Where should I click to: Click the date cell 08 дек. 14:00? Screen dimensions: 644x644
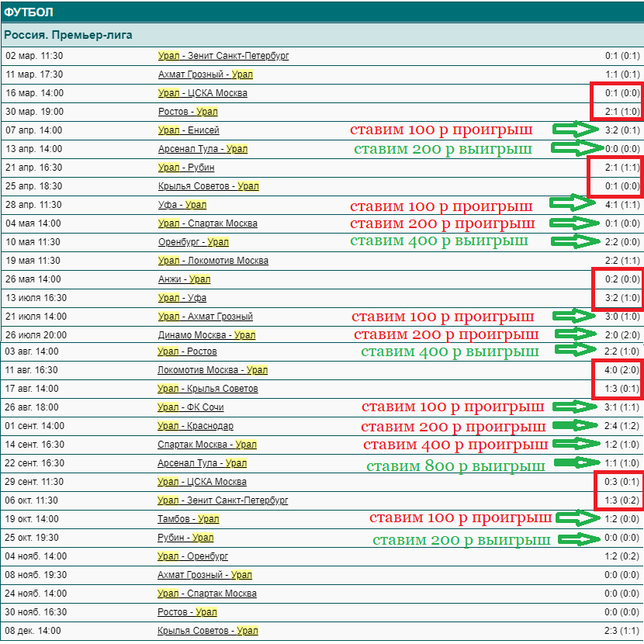point(33,631)
